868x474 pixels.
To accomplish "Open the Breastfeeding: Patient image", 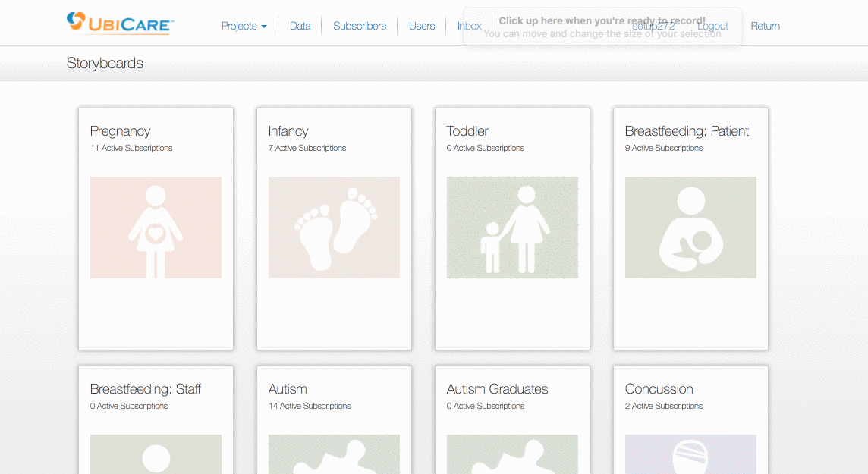I will 690,228.
